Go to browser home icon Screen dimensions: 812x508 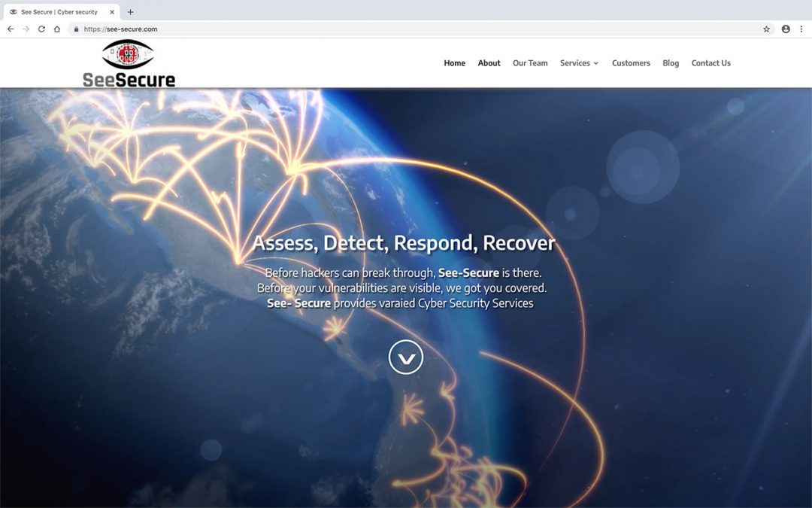pos(57,29)
